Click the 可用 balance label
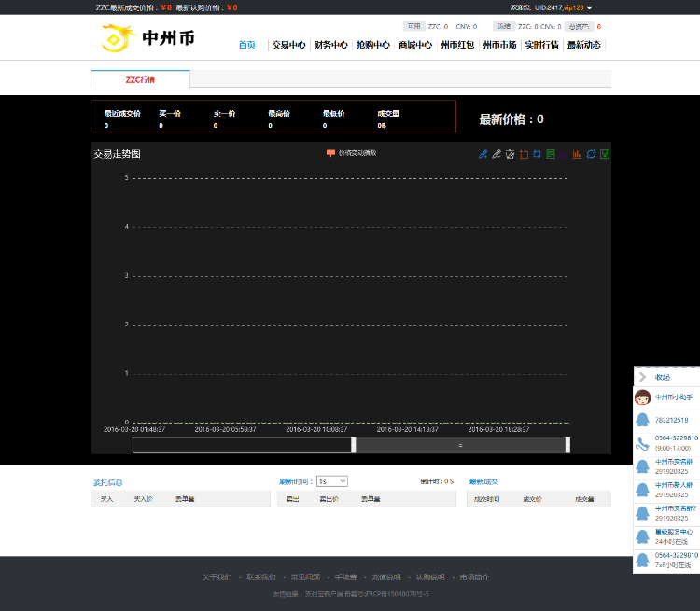The height and width of the screenshot is (611, 700). [413, 26]
